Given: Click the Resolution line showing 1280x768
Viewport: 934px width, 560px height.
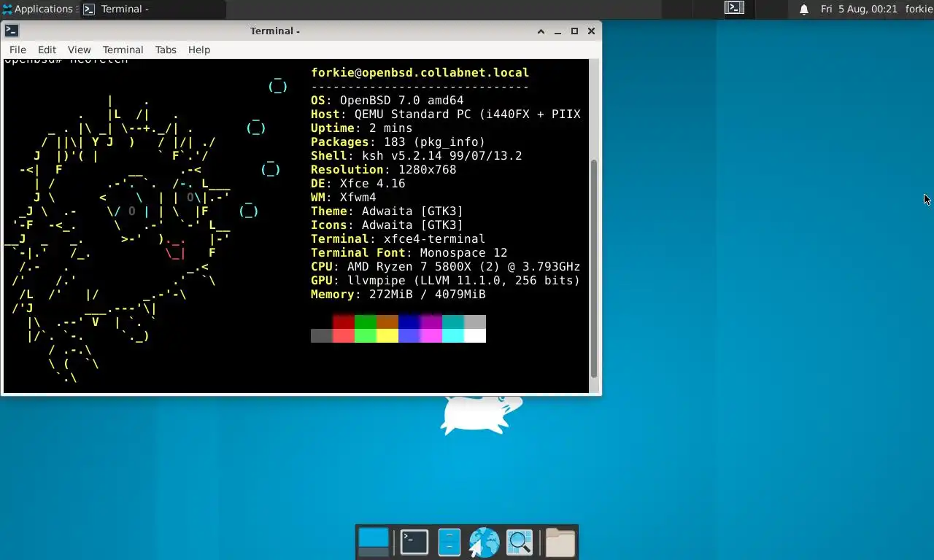Looking at the screenshot, I should coord(384,169).
